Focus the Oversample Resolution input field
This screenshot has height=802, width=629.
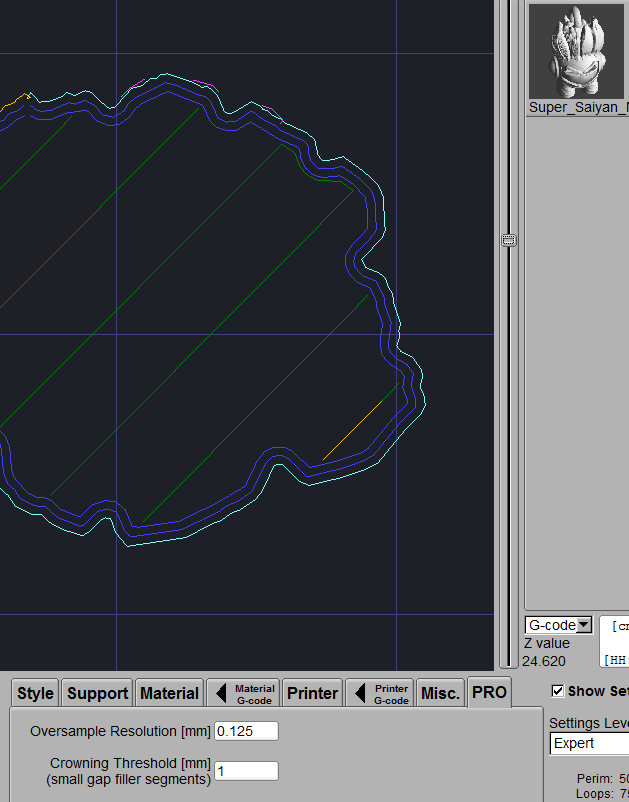click(x=246, y=731)
